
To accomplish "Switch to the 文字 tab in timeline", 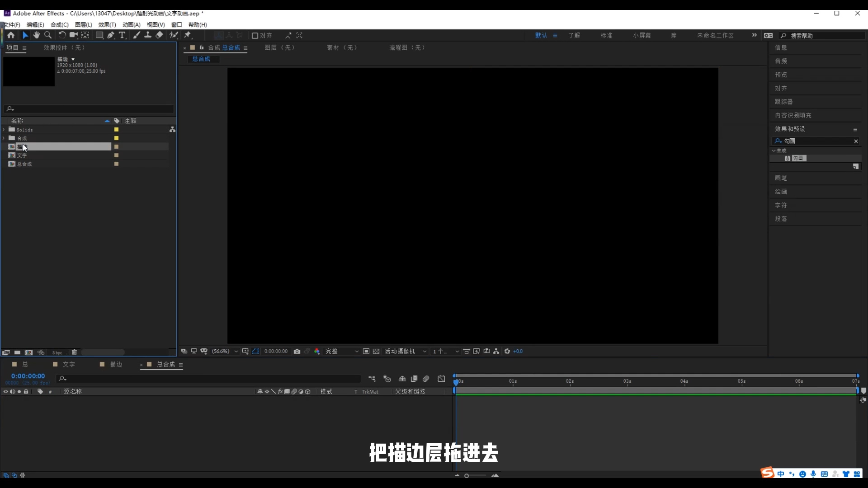I will pos(69,364).
